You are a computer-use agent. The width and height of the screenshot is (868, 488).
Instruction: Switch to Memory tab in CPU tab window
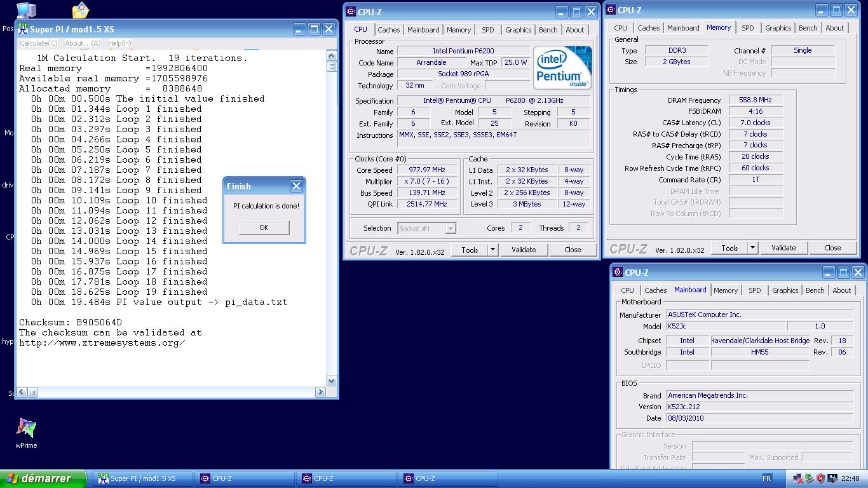[458, 30]
